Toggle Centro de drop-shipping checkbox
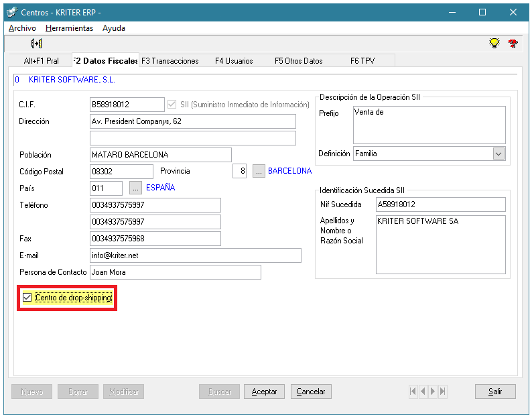Viewport: 532px width, 417px height. pyautogui.click(x=27, y=298)
